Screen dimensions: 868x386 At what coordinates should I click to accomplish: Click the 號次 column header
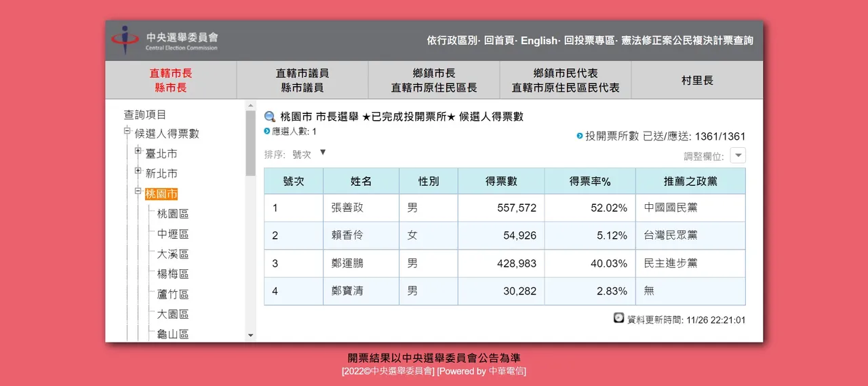pyautogui.click(x=294, y=181)
